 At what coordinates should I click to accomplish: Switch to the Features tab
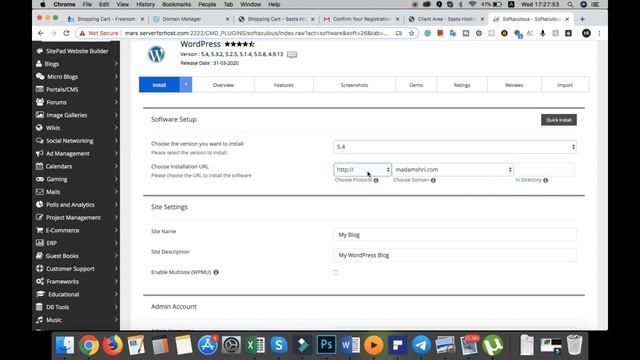tap(284, 85)
